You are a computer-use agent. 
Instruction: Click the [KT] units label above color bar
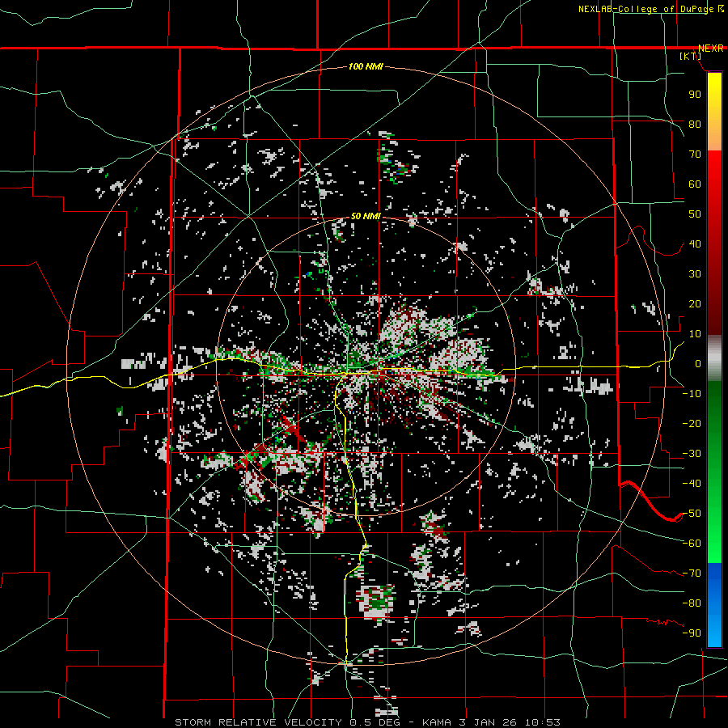point(691,56)
